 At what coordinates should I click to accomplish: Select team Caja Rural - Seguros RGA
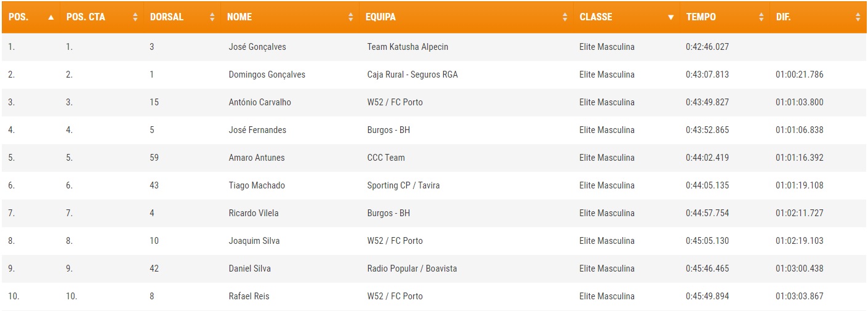[x=412, y=75]
